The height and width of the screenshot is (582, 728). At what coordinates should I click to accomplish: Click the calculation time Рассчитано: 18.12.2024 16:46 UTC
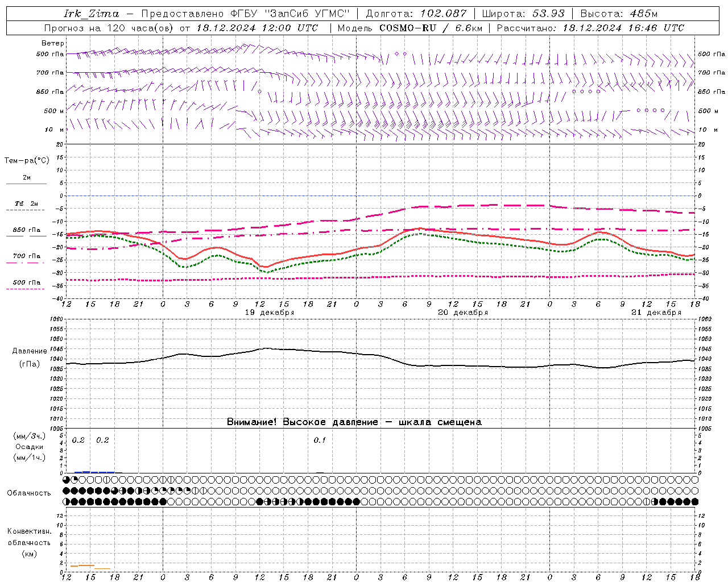[x=590, y=28]
